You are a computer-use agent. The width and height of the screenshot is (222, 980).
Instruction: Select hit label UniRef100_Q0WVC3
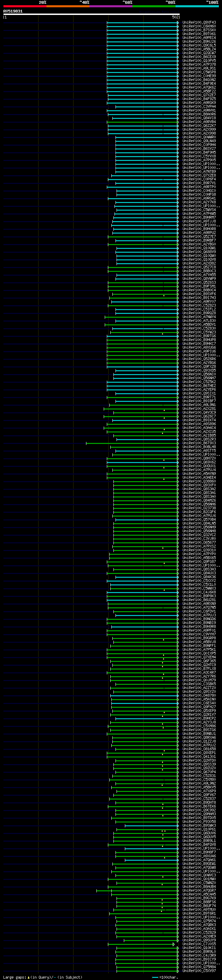click(199, 875)
